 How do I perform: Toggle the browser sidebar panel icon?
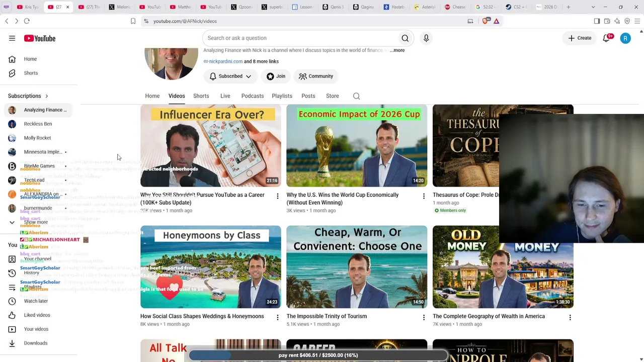597,21
